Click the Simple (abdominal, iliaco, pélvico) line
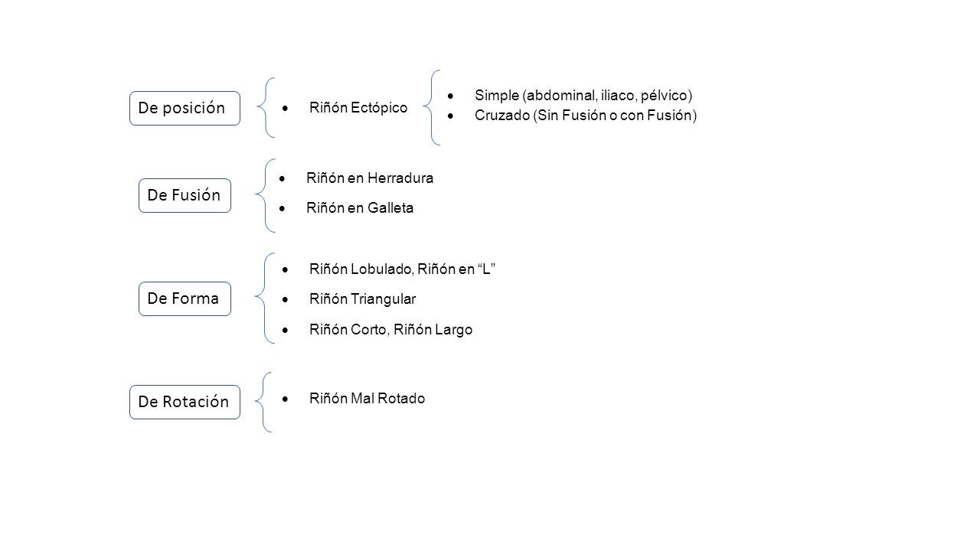This screenshot has width=980, height=551. [583, 95]
